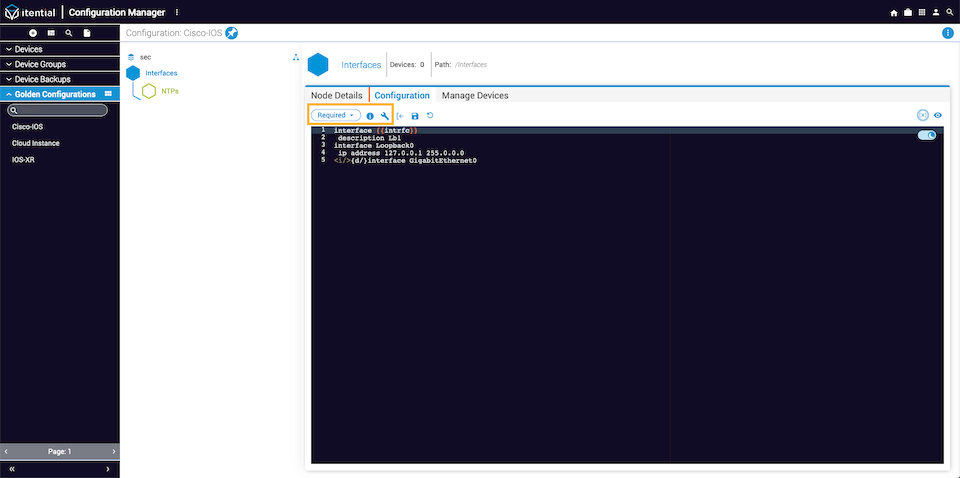Open IOS-XR golden configuration
Screen dimensions: 960x478
(x=23, y=159)
